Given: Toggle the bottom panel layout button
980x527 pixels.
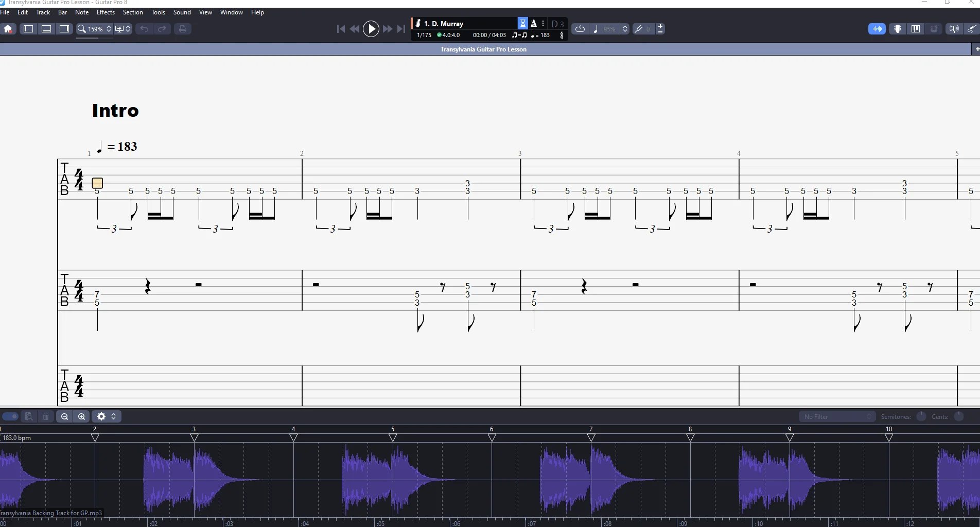Looking at the screenshot, I should point(46,29).
